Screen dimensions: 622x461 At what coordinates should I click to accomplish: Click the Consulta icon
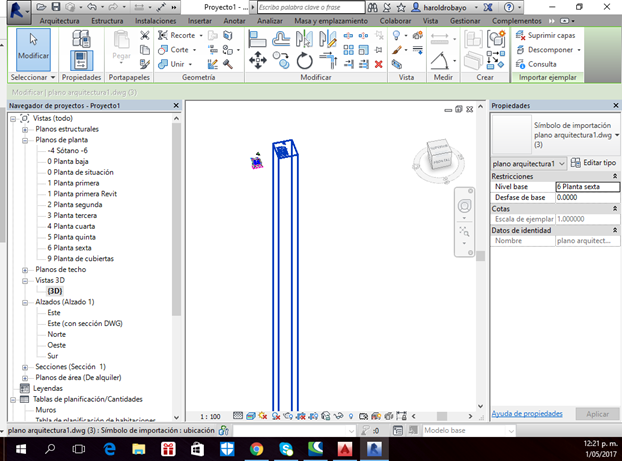(x=520, y=64)
